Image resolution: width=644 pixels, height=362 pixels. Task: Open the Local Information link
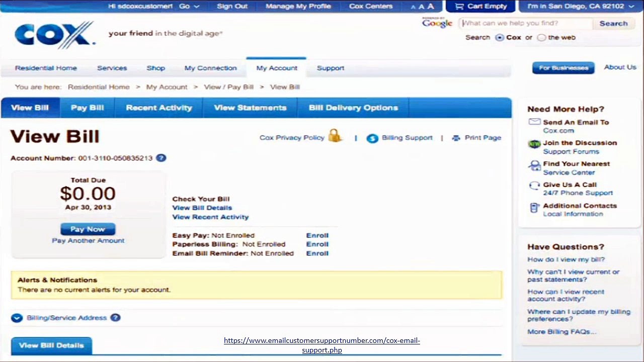[573, 214]
